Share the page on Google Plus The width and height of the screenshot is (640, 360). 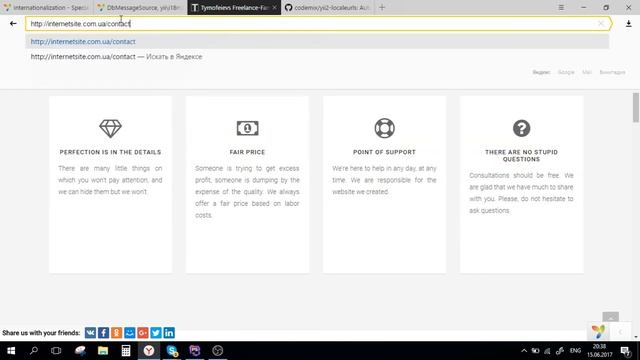(142, 333)
